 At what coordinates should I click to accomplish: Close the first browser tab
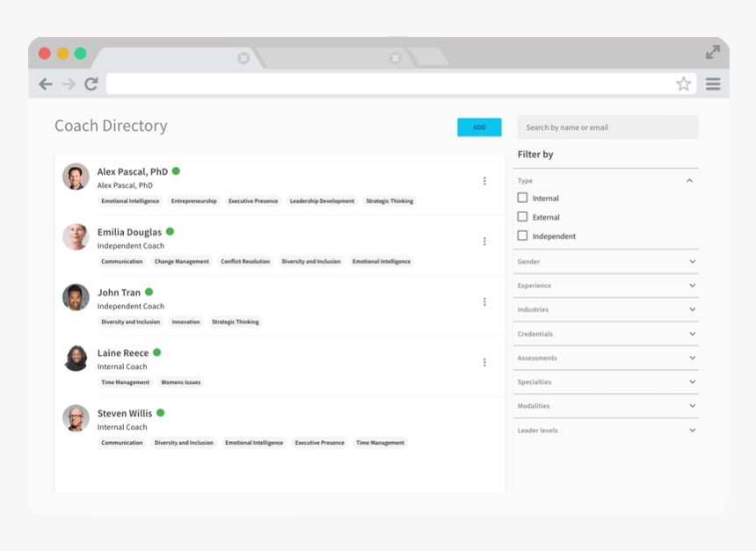pos(244,58)
